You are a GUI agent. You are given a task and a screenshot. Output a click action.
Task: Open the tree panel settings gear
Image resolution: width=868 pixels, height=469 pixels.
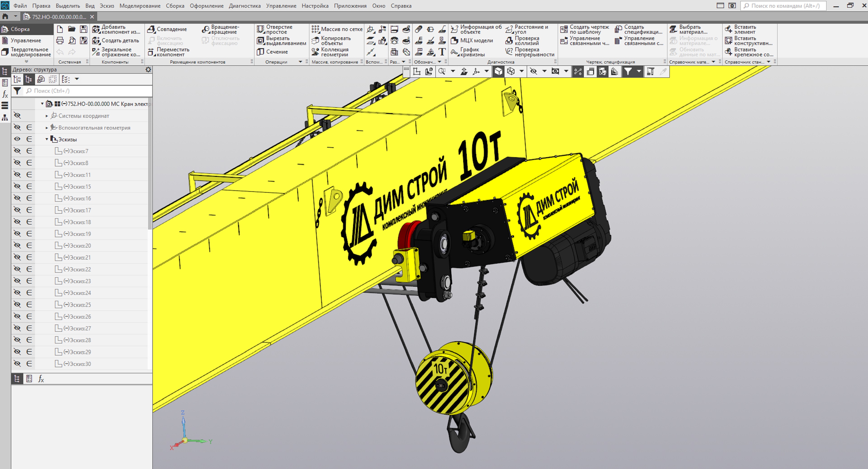click(x=148, y=69)
